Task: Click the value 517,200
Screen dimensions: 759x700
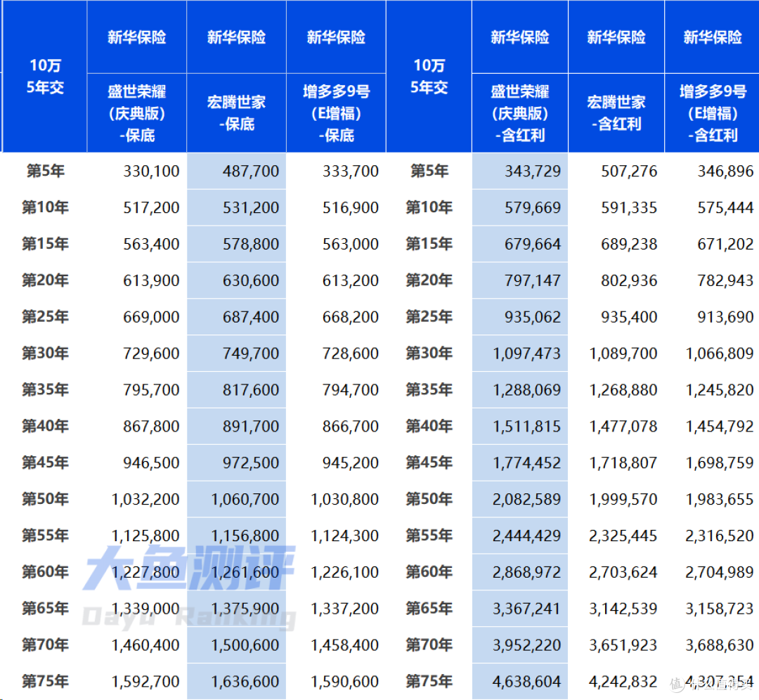Action: pos(151,207)
